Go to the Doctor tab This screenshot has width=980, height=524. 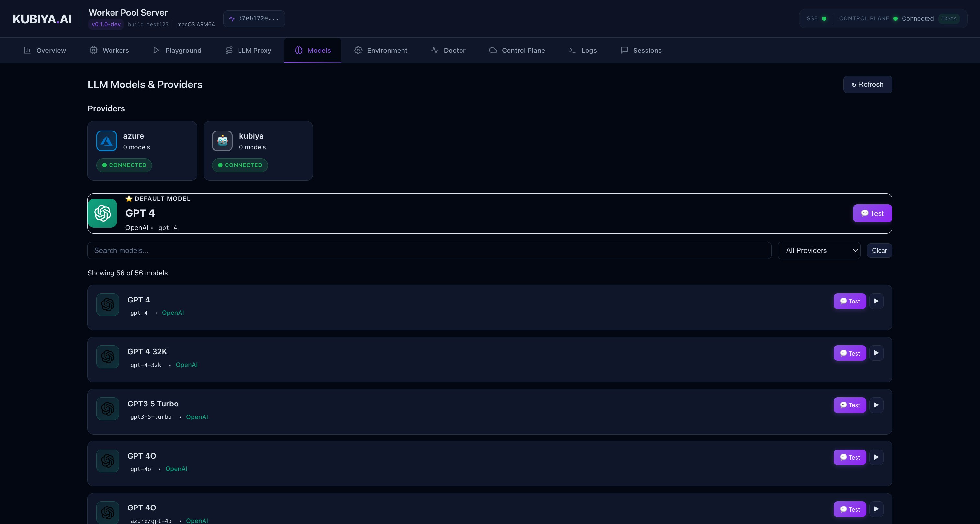(448, 50)
